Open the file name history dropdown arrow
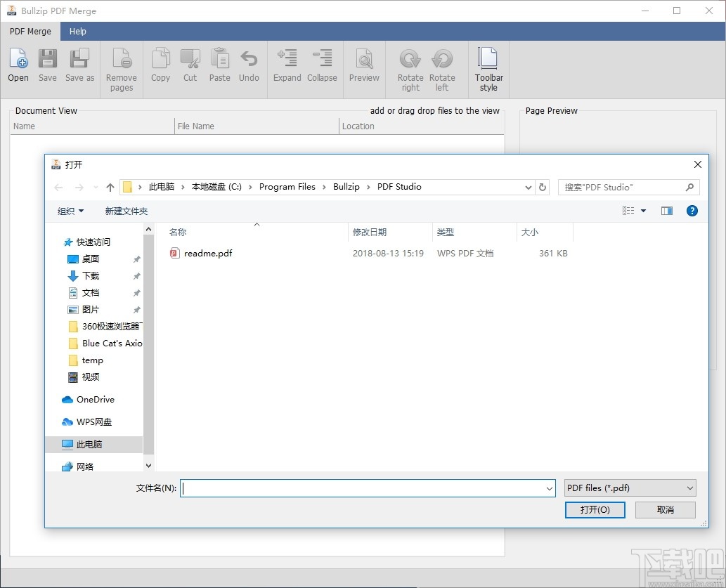 coord(549,488)
